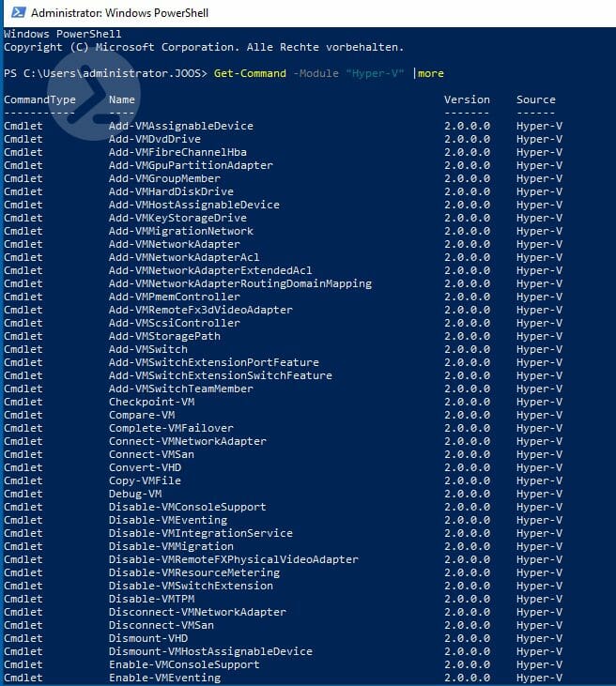Click the Disconnect-VMSan entry
The image size is (616, 686).
162,625
